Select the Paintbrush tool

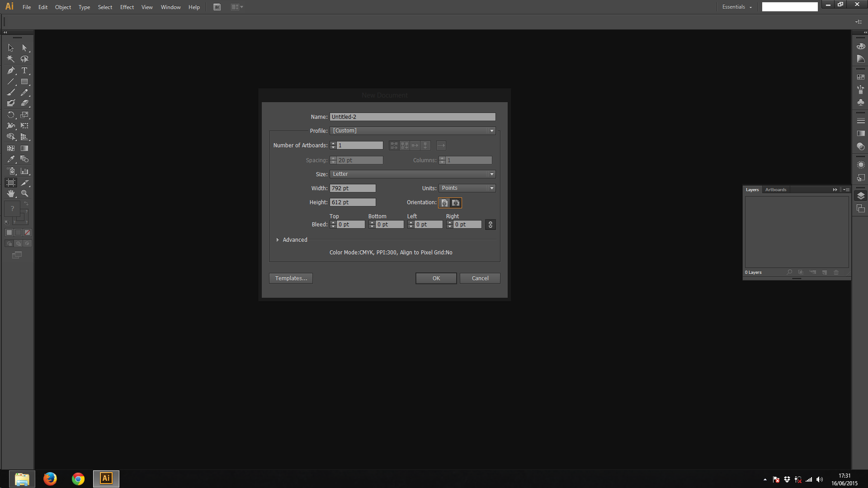[11, 92]
